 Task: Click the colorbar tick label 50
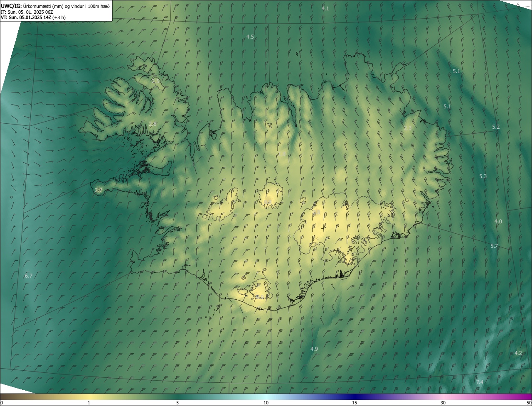(x=529, y=403)
